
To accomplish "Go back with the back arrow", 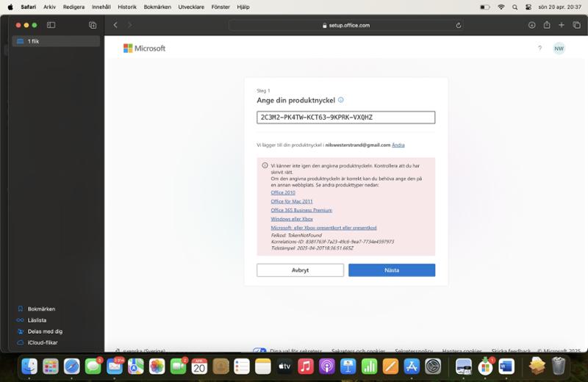I will [115, 25].
